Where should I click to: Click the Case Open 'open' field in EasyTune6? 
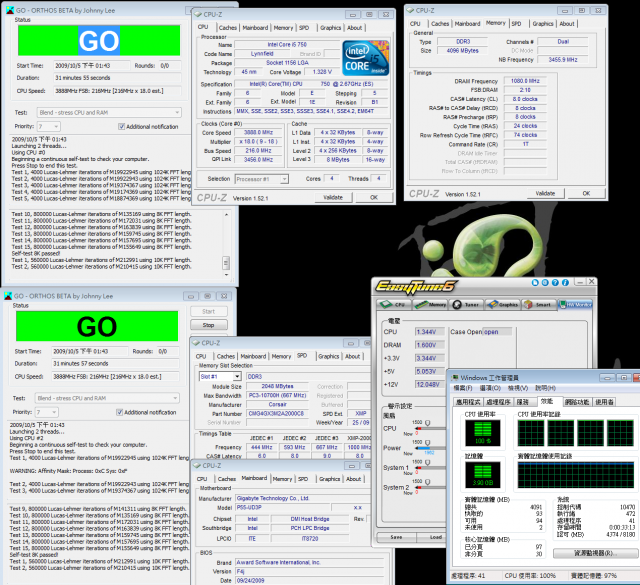coord(497,332)
